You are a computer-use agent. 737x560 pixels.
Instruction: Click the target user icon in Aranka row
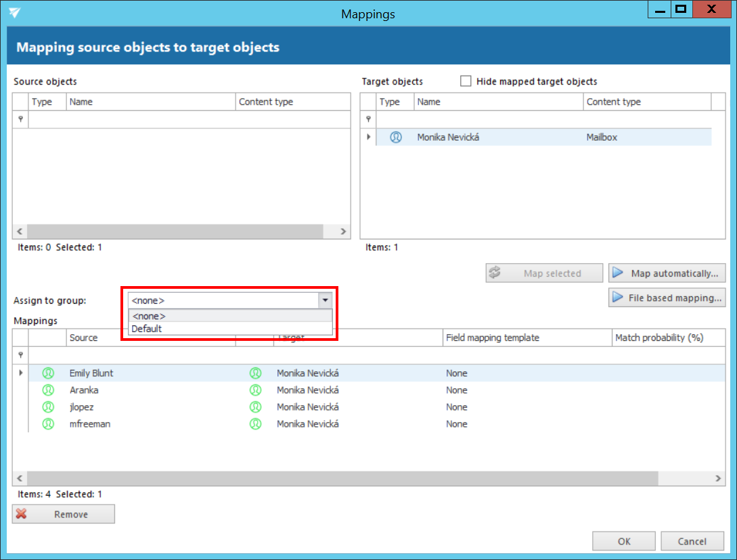click(x=255, y=390)
